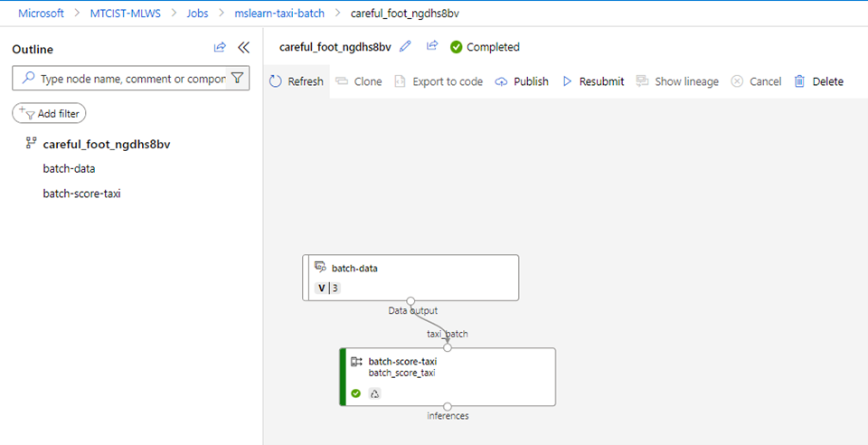Click share icon in Outline panel header

point(220,48)
